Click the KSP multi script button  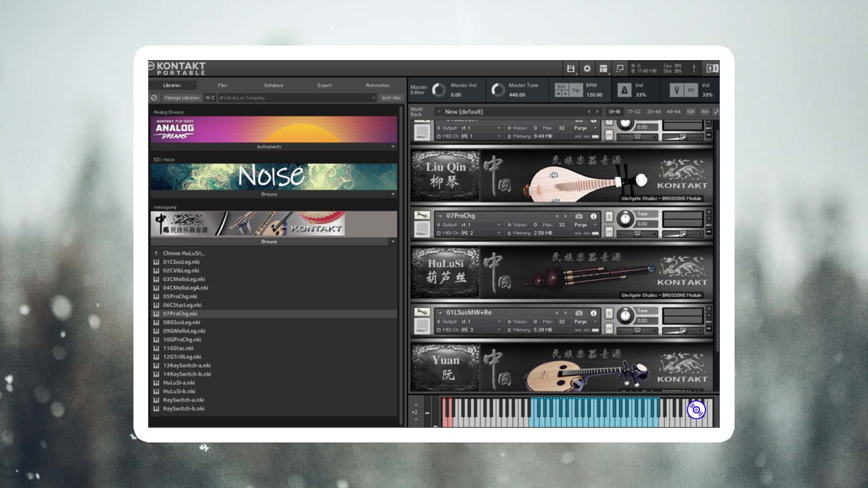[x=691, y=112]
